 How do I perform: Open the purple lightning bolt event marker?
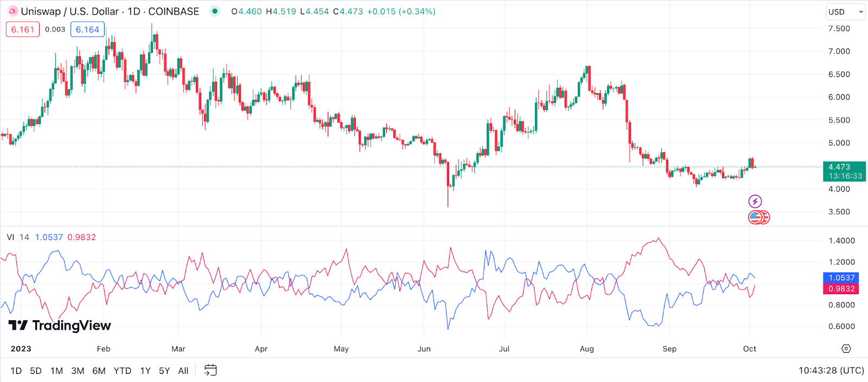pos(755,202)
